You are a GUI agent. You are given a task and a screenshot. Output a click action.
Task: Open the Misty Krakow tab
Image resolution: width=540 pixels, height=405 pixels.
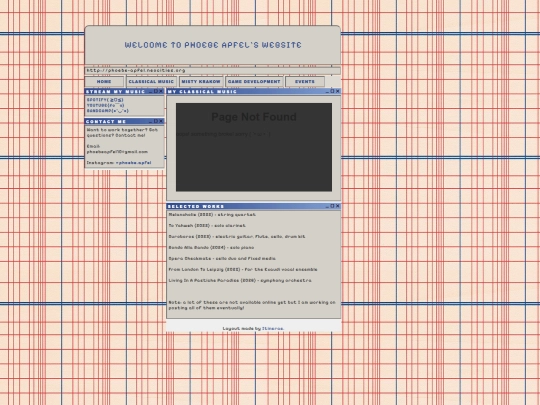coord(201,82)
